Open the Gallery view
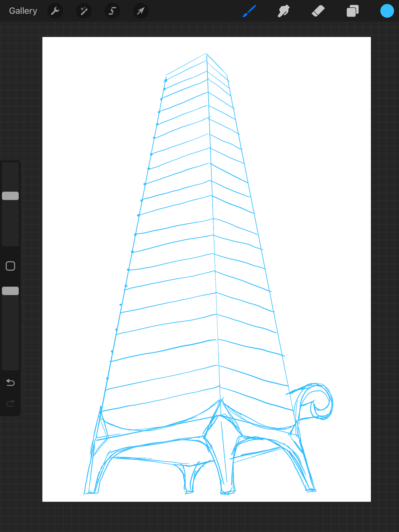 (x=23, y=11)
